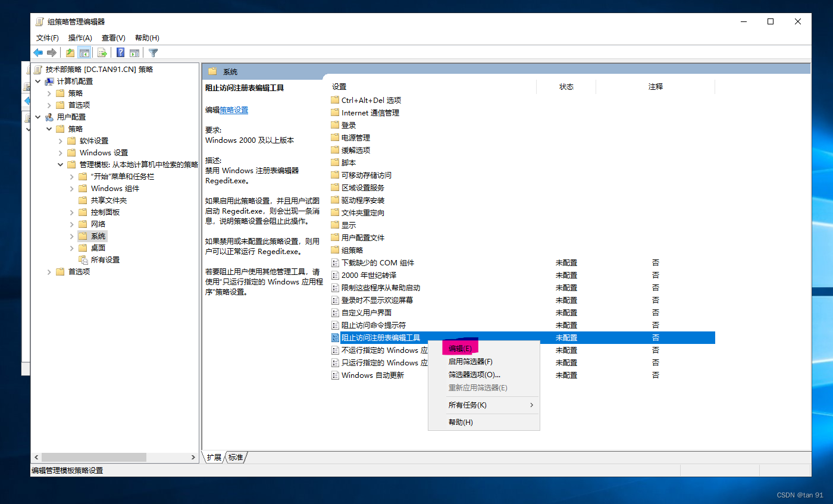Switch to the 扩展 tab
This screenshot has width=833, height=504.
pyautogui.click(x=214, y=457)
